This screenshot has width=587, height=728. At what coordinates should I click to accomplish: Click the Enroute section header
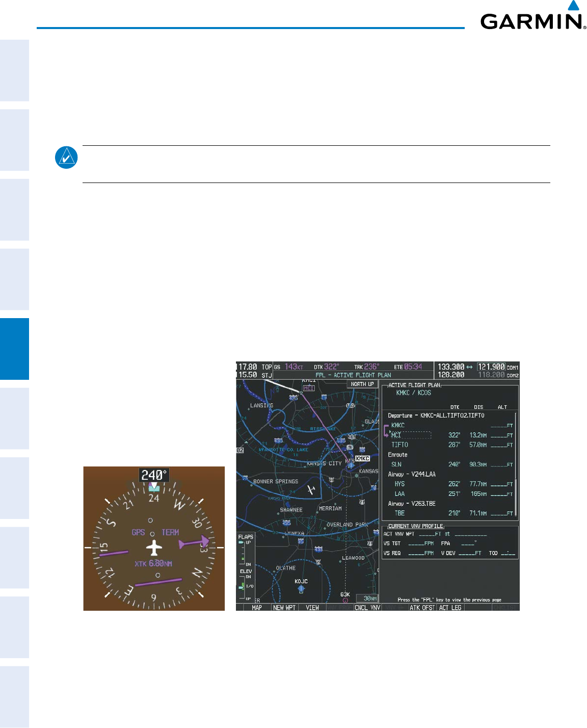coord(397,455)
